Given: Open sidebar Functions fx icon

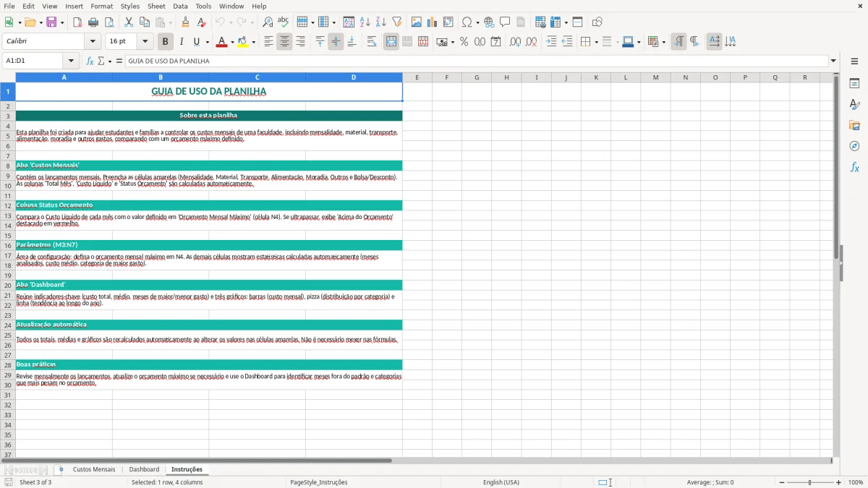Looking at the screenshot, I should pyautogui.click(x=854, y=168).
